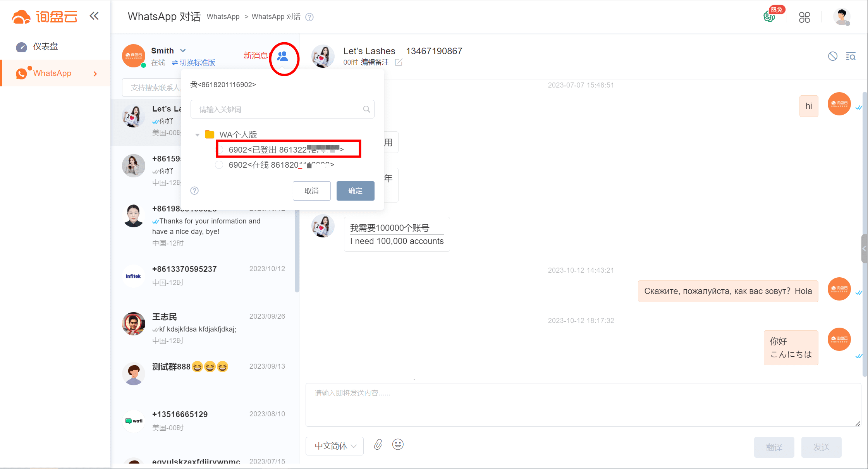The width and height of the screenshot is (868, 469).
Task: Open the emoji picker
Action: (398, 445)
